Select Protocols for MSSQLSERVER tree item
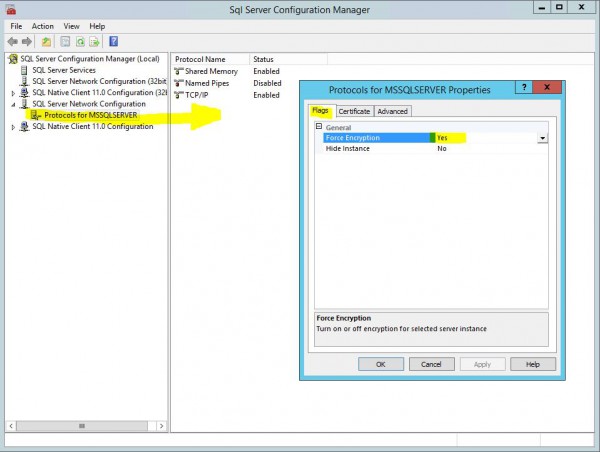This screenshot has height=452, width=600. point(91,115)
